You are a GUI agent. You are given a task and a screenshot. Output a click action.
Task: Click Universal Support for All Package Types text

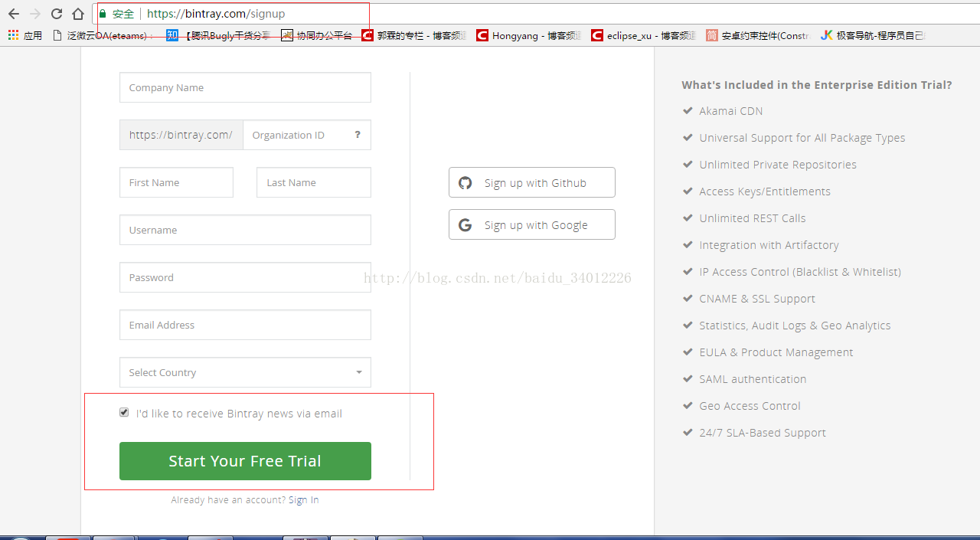pos(802,138)
